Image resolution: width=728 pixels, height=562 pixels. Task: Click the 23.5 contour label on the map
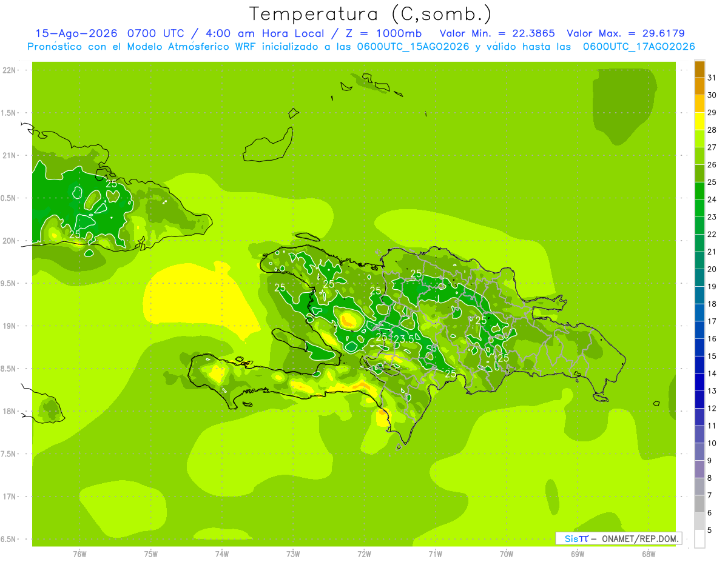point(404,339)
